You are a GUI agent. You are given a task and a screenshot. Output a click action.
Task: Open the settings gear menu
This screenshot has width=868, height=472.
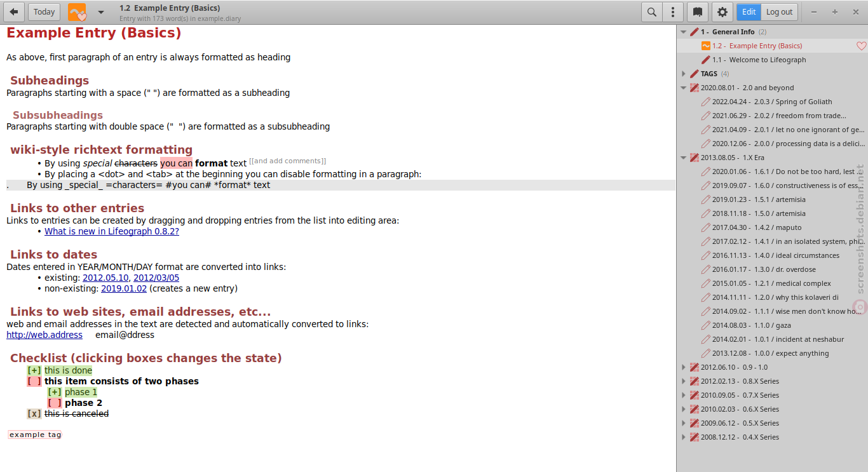[x=722, y=12]
